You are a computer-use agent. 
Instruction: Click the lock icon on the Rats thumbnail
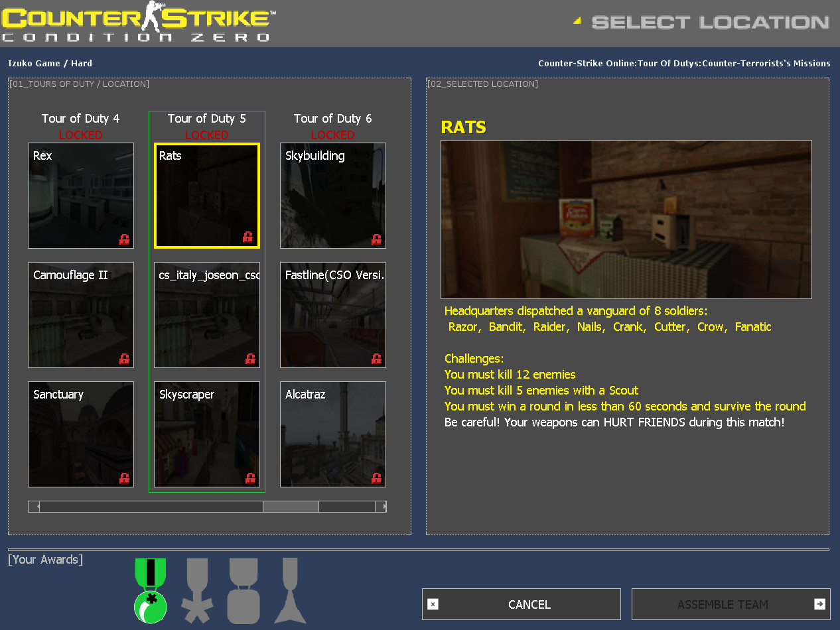pyautogui.click(x=247, y=236)
